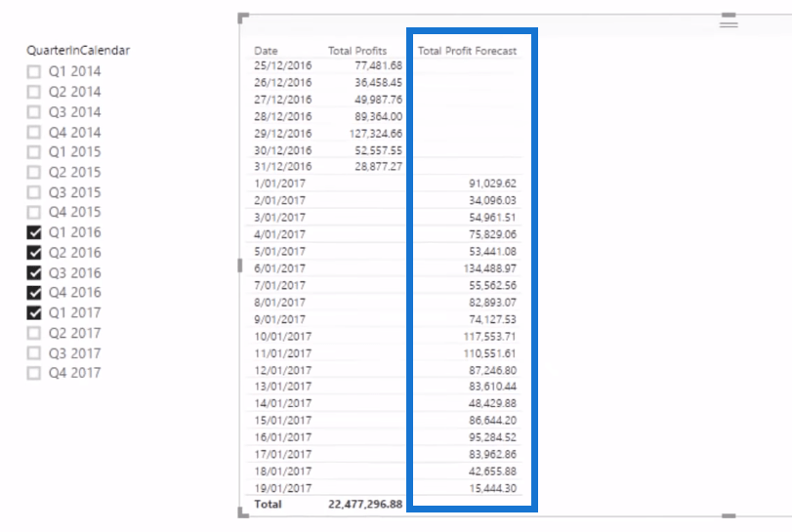Click the 54,961.51 forecast value
The width and height of the screenshot is (792, 532).
[x=492, y=218]
